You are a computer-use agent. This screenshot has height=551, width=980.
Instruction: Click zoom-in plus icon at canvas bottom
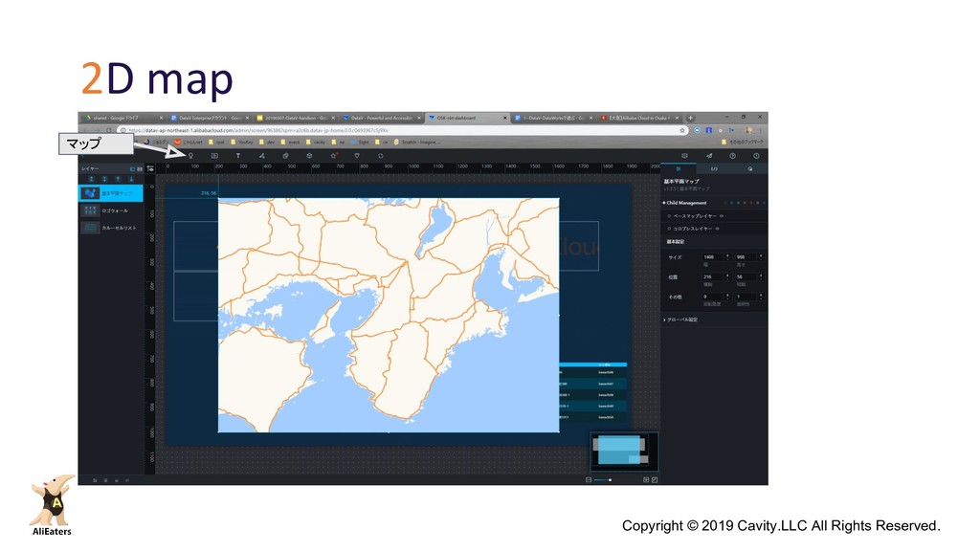(x=646, y=480)
